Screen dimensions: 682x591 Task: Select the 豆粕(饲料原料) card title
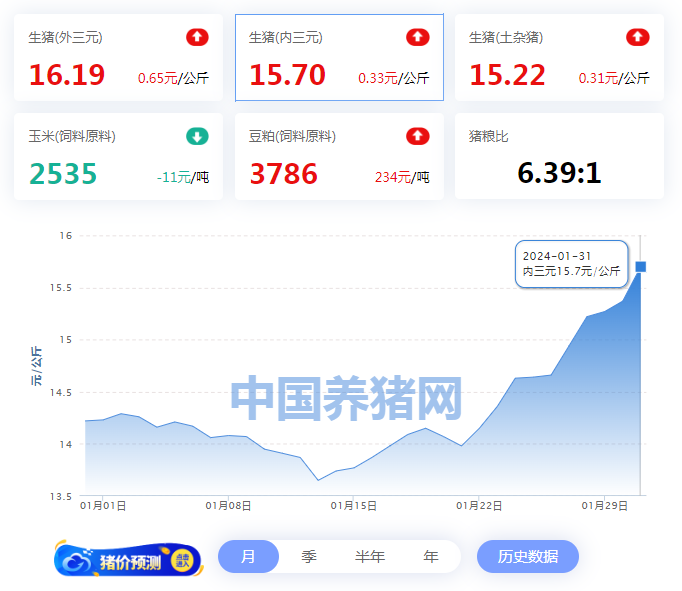click(x=292, y=137)
